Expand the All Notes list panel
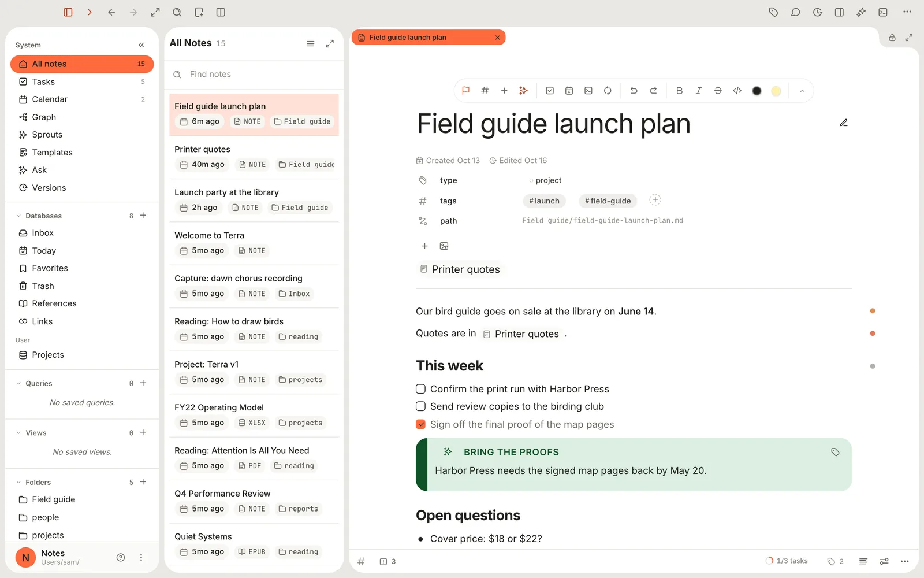This screenshot has width=924, height=578. coord(330,44)
